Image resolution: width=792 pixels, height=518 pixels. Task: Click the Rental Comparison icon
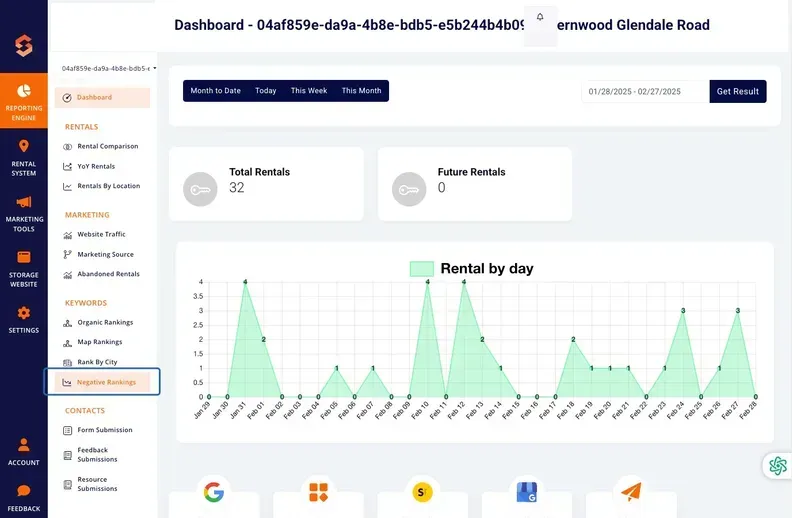coord(67,147)
